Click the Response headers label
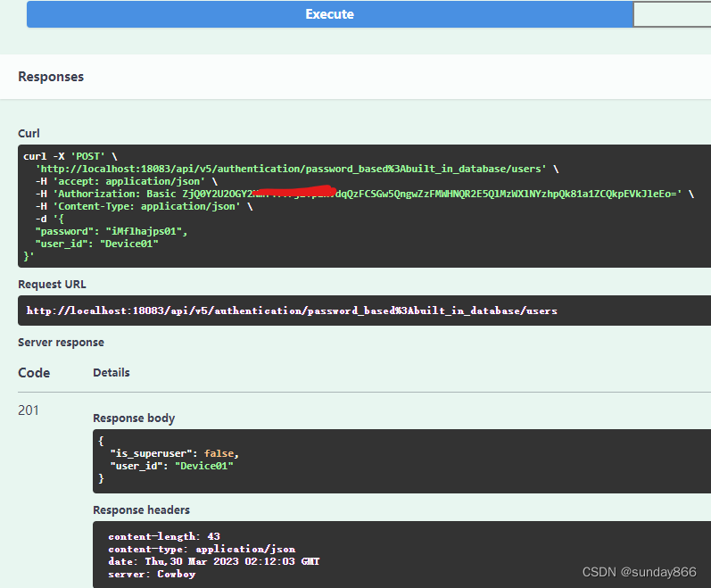Image resolution: width=711 pixels, height=588 pixels. [142, 510]
